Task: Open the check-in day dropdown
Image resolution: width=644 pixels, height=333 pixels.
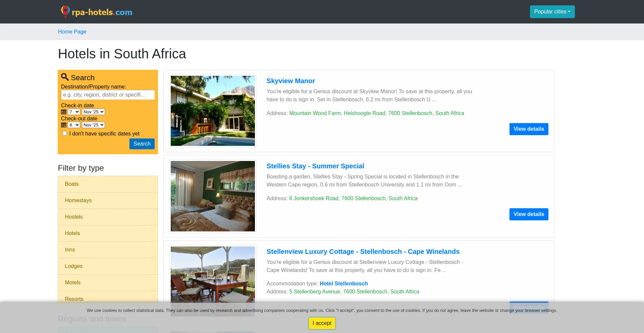Action: pos(74,112)
